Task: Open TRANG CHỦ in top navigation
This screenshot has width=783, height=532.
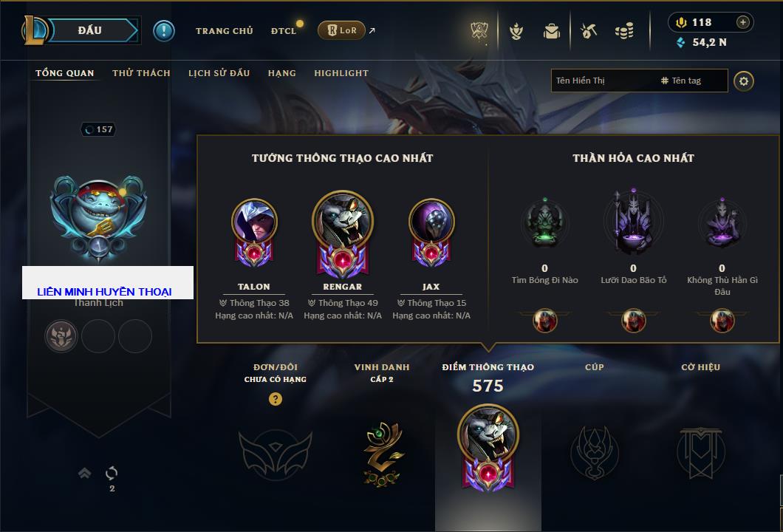Action: (x=225, y=31)
